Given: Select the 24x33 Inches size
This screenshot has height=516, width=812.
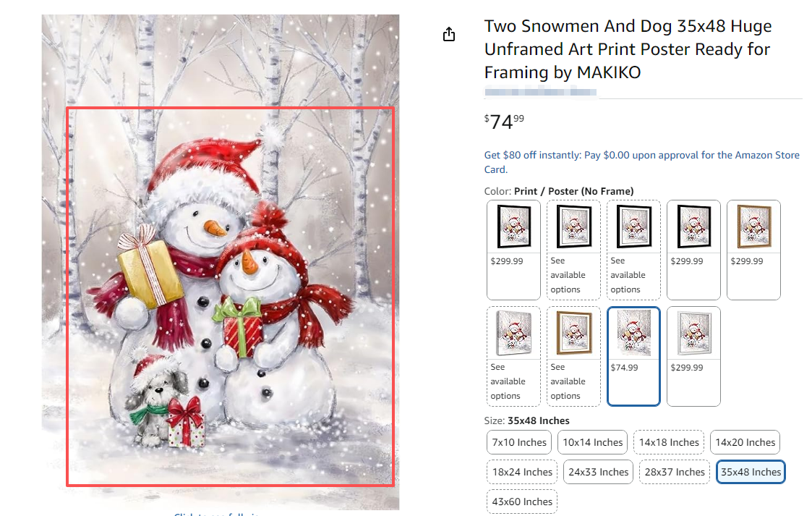Looking at the screenshot, I should click(x=598, y=472).
